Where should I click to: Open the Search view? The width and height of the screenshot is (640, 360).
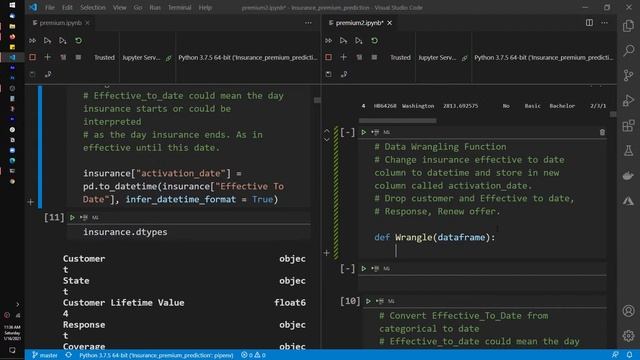[x=629, y=51]
